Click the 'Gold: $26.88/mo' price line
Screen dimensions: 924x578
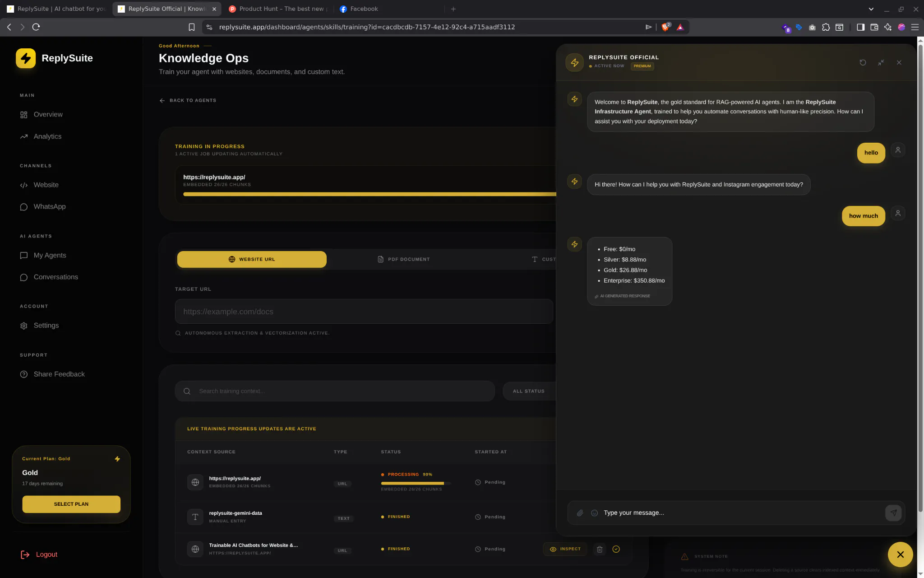[x=625, y=270]
